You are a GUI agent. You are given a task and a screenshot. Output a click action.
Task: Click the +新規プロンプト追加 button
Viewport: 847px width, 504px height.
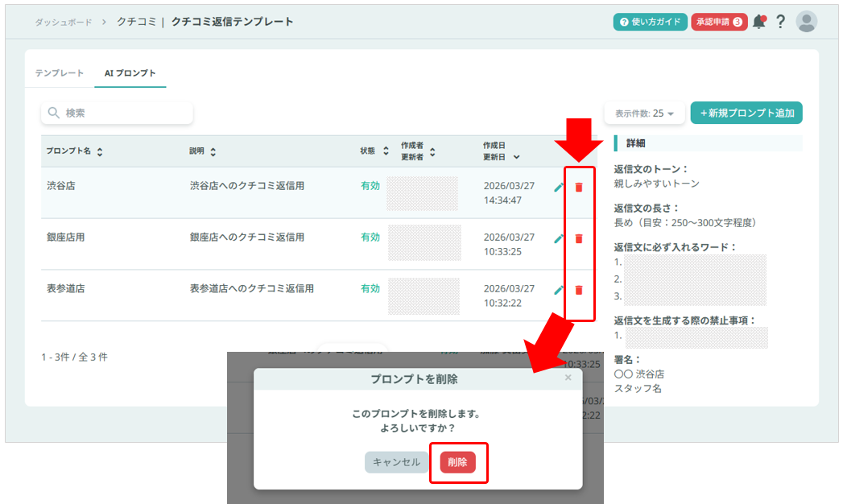[746, 114]
